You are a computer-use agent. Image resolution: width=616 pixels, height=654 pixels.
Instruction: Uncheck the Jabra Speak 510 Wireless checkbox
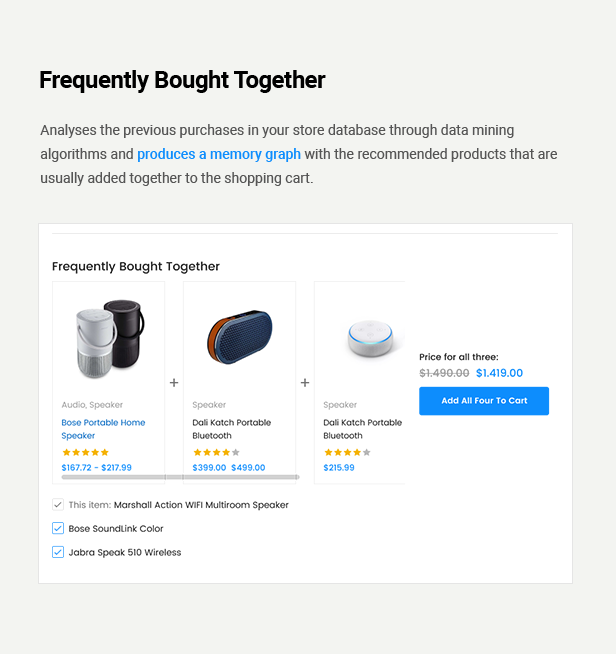tap(58, 552)
